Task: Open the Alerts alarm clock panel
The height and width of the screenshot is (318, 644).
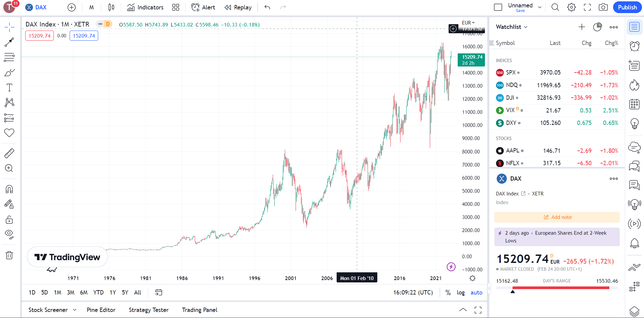Action: (x=635, y=46)
